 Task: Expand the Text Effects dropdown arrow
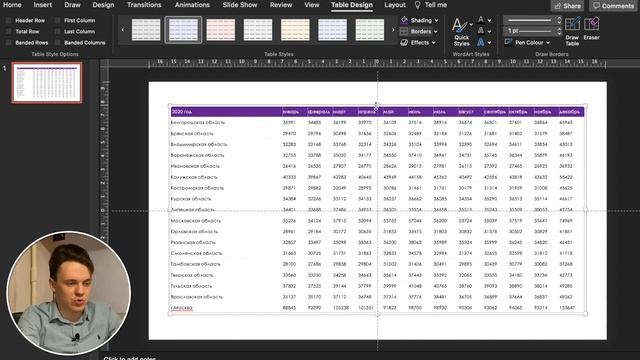[489, 42]
